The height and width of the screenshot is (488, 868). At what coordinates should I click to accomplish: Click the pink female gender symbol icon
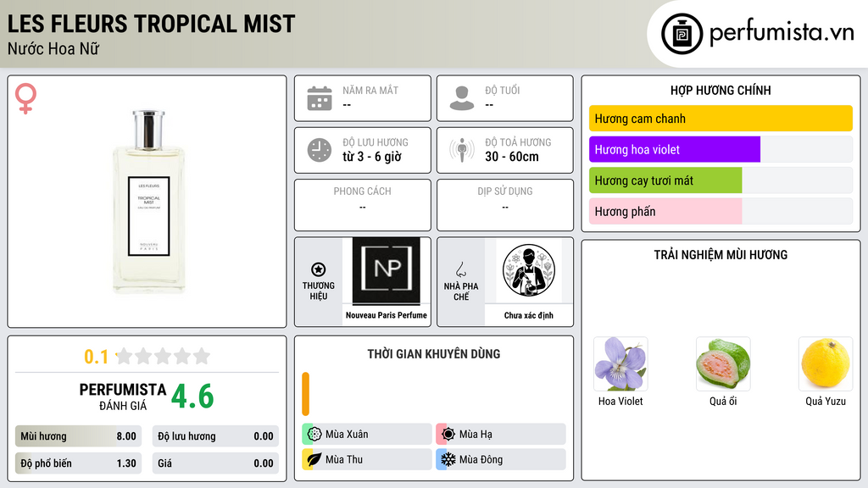coord(25,98)
